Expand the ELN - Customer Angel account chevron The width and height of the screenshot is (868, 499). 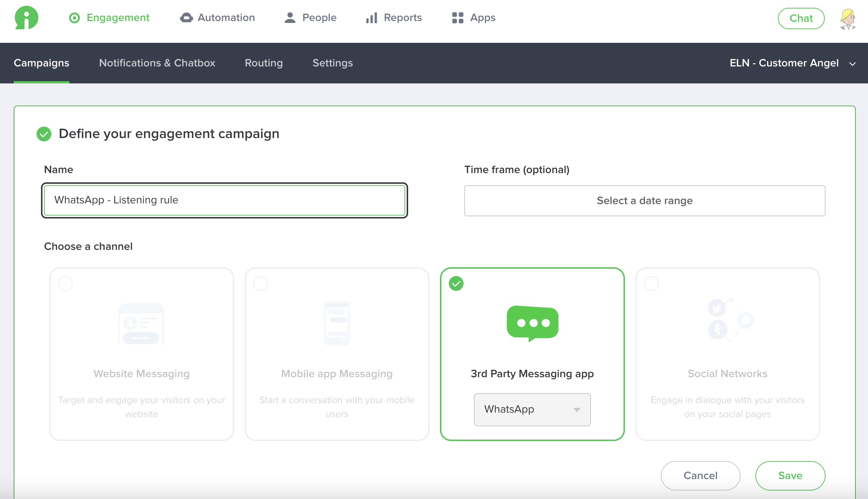852,64
